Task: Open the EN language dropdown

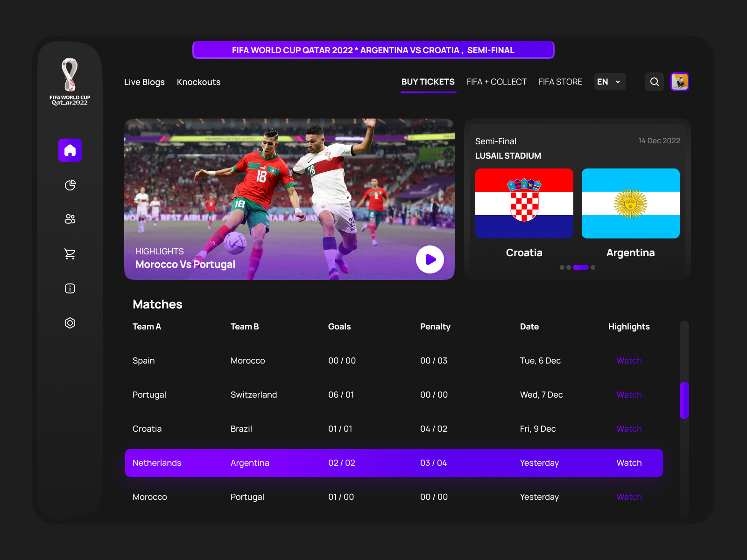Action: point(609,82)
